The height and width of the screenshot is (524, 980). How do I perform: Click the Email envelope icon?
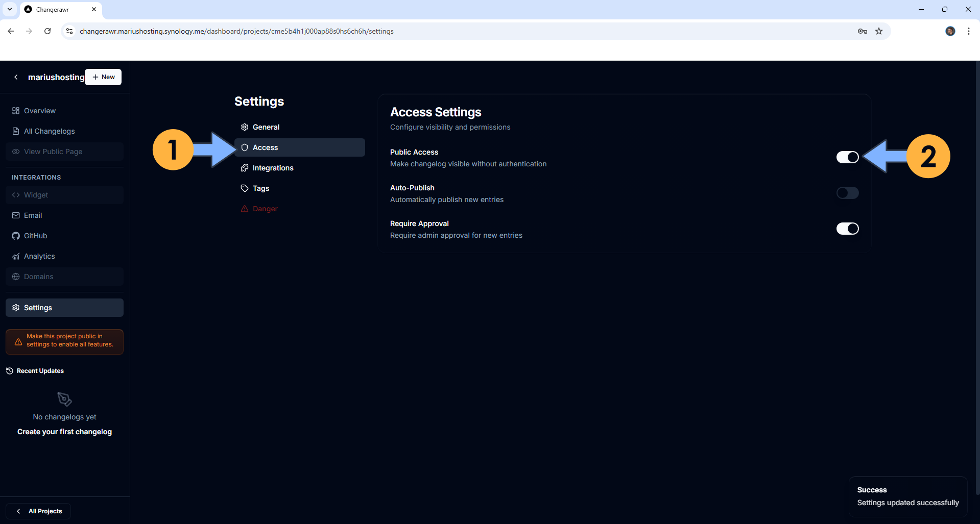point(16,215)
